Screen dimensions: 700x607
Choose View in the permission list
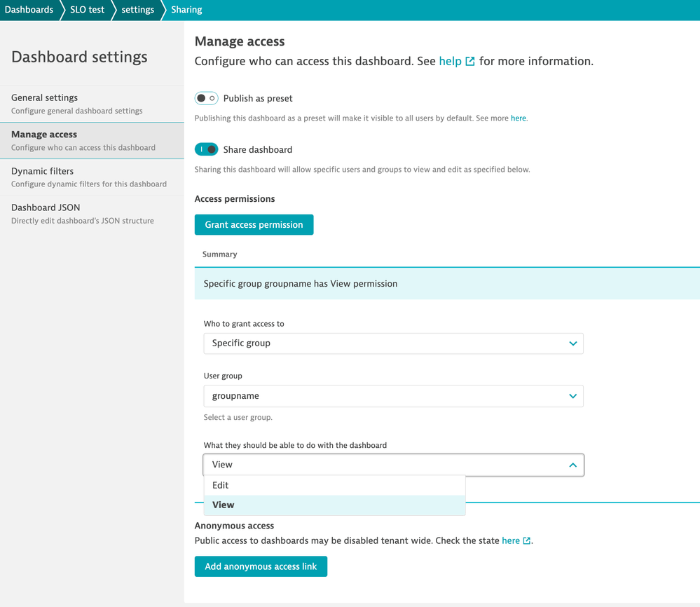[224, 505]
